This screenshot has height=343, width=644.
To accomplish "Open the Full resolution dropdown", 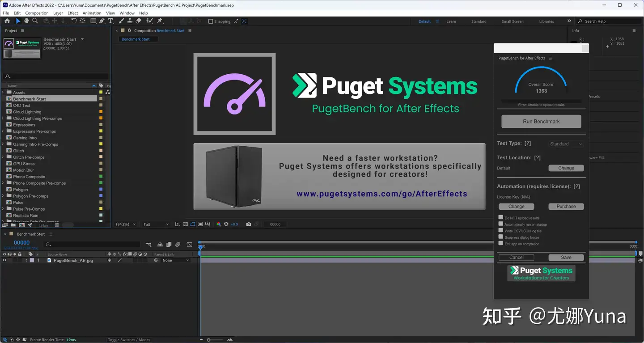I will click(156, 224).
